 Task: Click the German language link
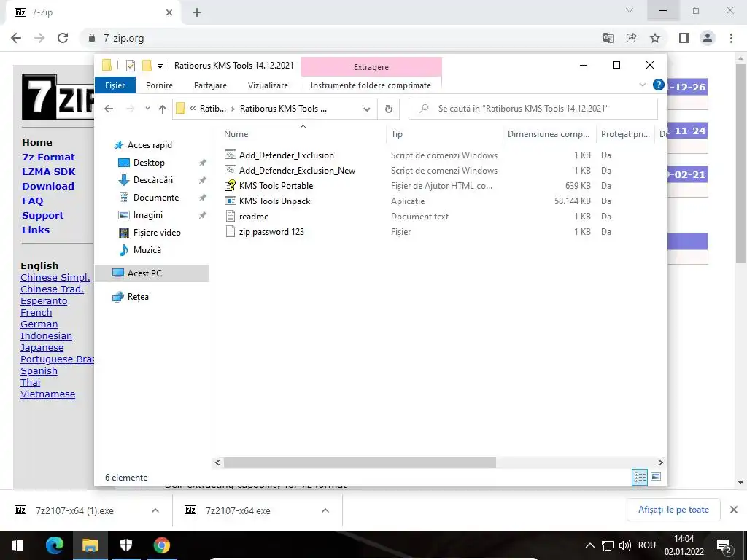[x=39, y=324]
